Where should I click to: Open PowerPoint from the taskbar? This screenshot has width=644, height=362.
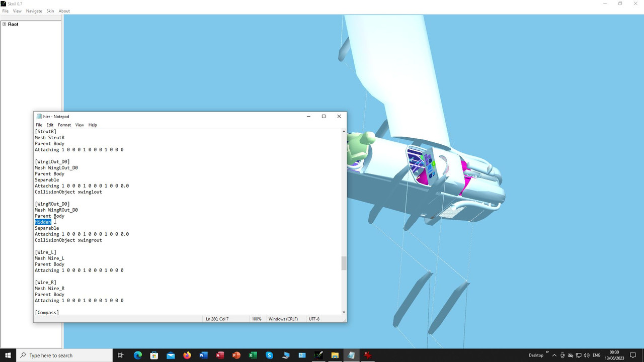pos(236,355)
